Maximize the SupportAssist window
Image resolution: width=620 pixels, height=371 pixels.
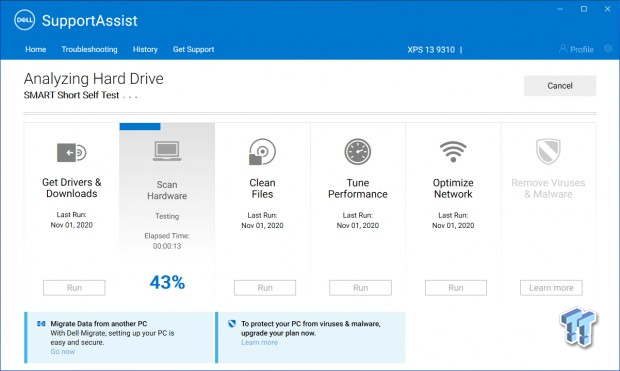coord(584,9)
